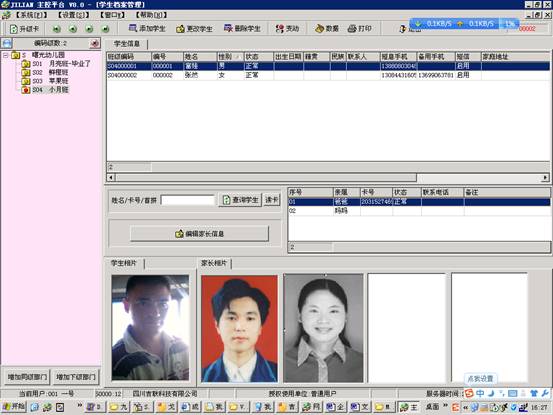Select student row 张然 000002
553x415 pixels.
[328, 75]
